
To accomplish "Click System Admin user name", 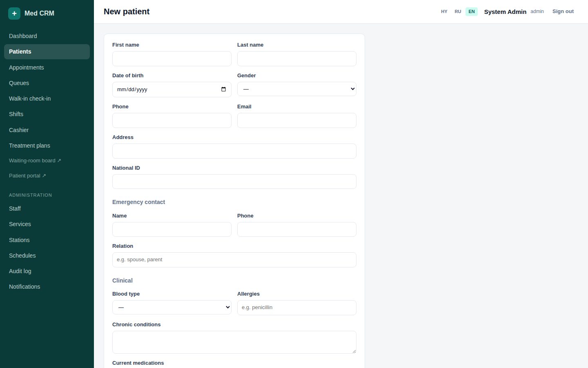I will [x=505, y=12].
